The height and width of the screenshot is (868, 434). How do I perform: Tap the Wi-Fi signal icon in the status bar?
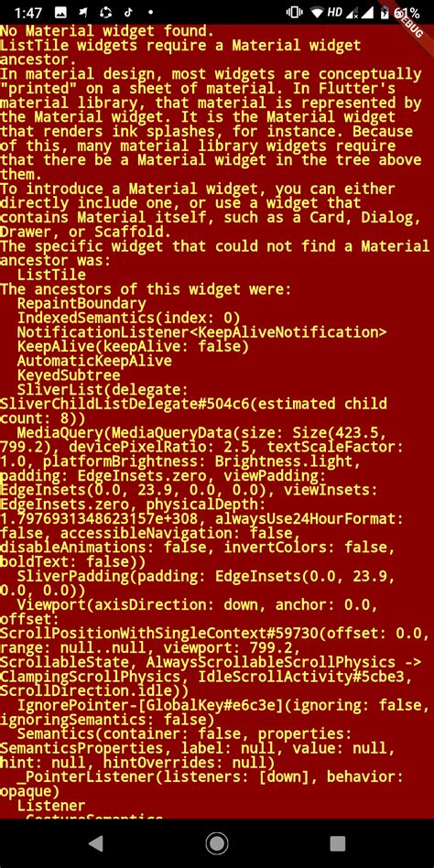click(x=317, y=12)
